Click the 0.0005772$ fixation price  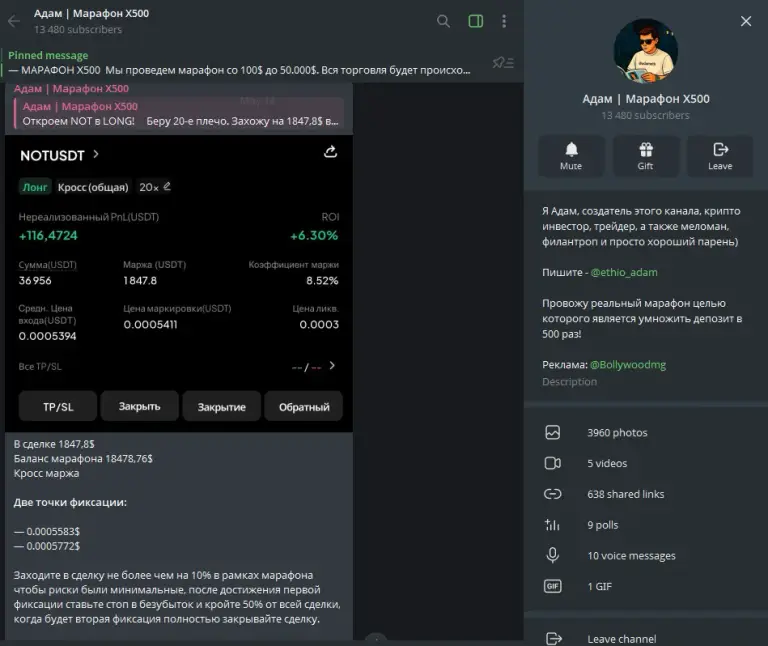(x=53, y=546)
